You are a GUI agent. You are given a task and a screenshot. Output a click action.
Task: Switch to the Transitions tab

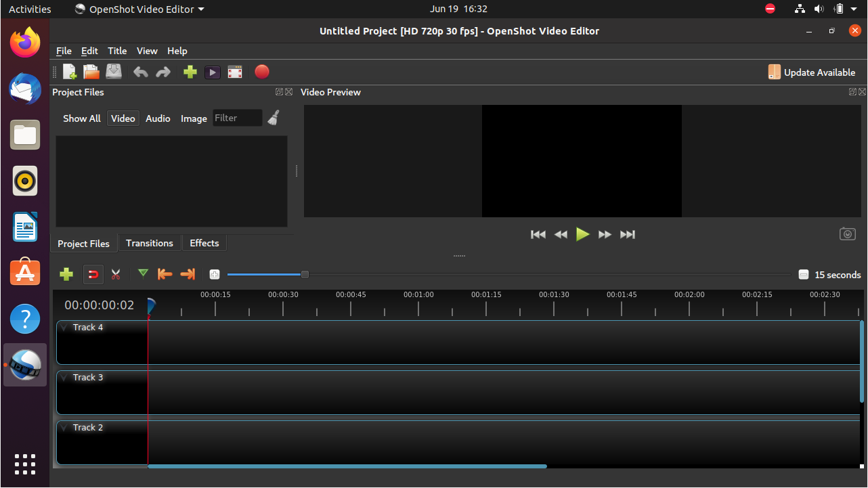coord(150,243)
